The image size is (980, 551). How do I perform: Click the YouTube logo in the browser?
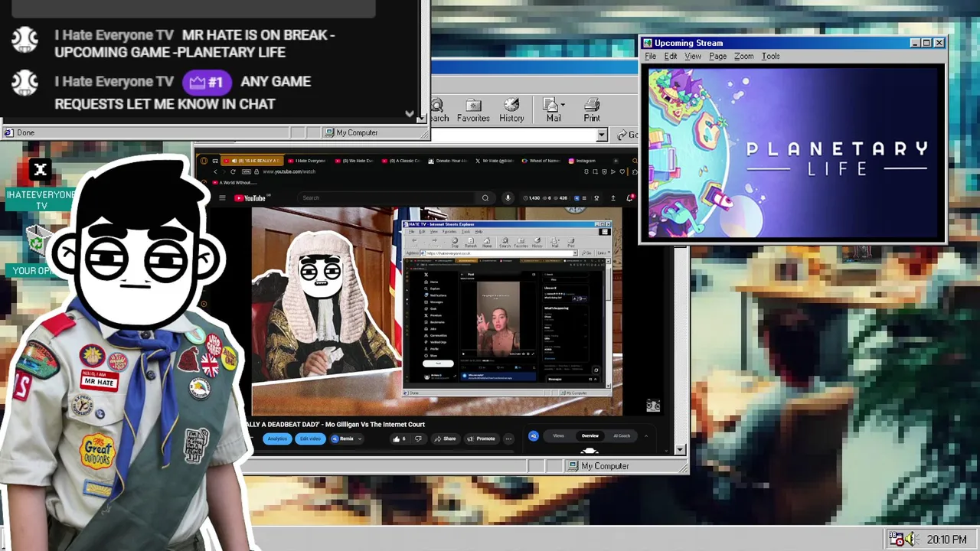(x=250, y=198)
